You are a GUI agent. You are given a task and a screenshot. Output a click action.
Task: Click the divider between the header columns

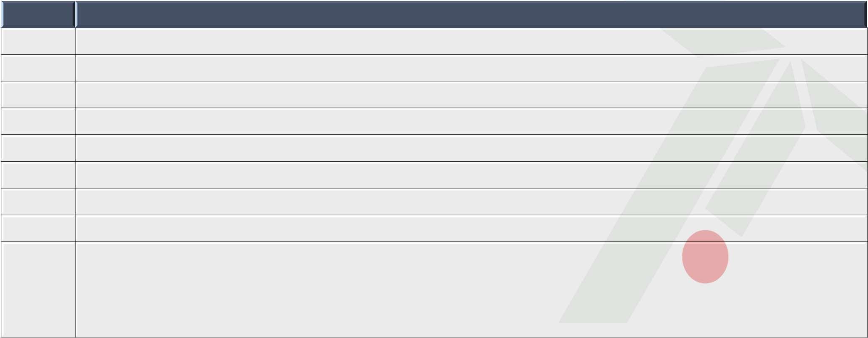pos(75,14)
